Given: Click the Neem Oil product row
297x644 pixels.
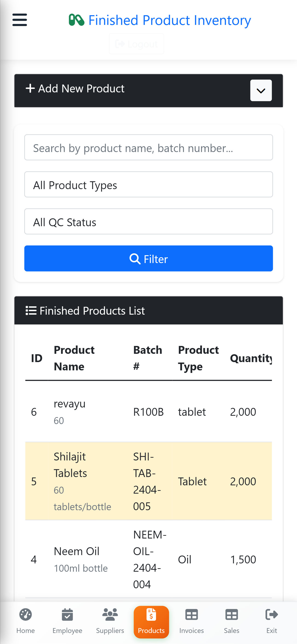Looking at the screenshot, I should (148, 559).
